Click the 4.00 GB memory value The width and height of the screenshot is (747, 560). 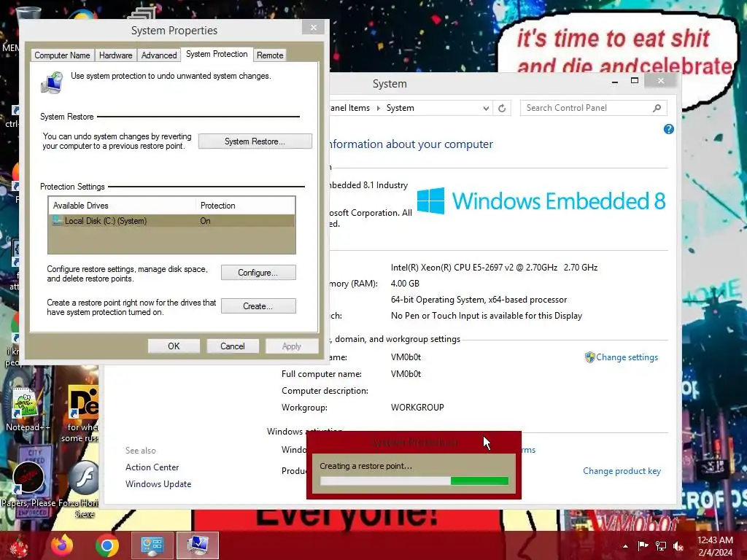point(405,284)
